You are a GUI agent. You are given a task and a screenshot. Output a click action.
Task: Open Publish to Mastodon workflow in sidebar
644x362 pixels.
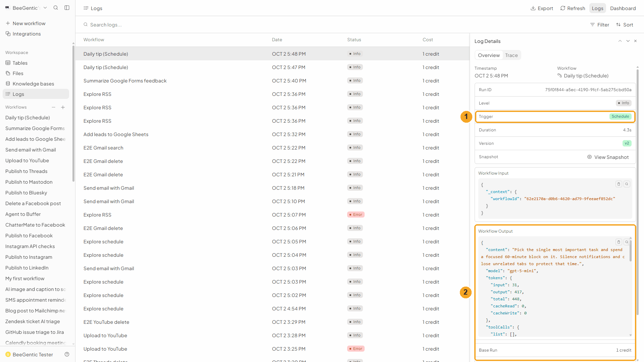point(29,182)
